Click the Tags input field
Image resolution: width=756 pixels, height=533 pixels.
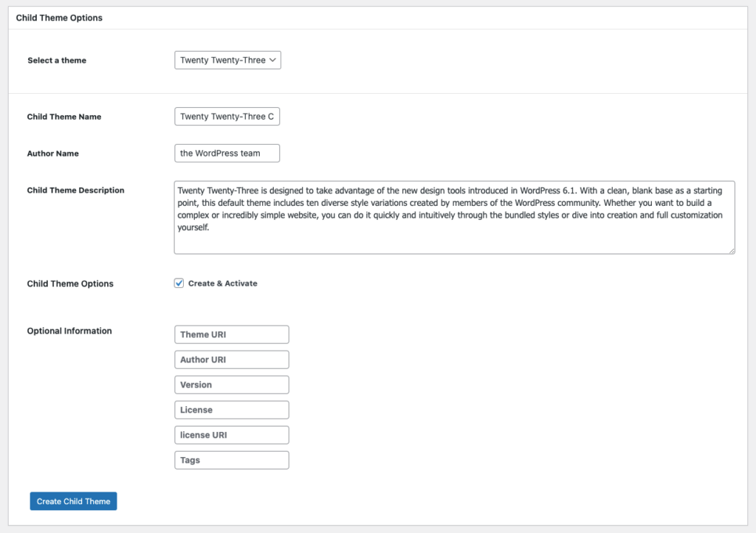coord(231,459)
